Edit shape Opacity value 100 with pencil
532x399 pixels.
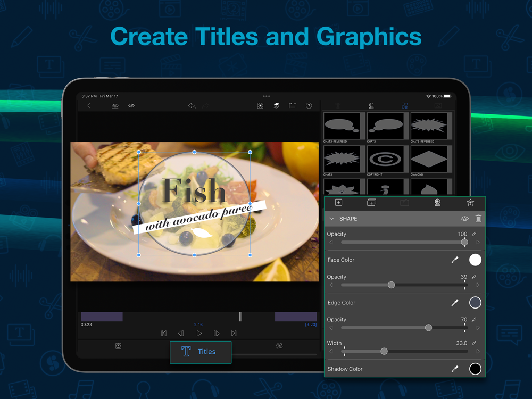coord(474,234)
